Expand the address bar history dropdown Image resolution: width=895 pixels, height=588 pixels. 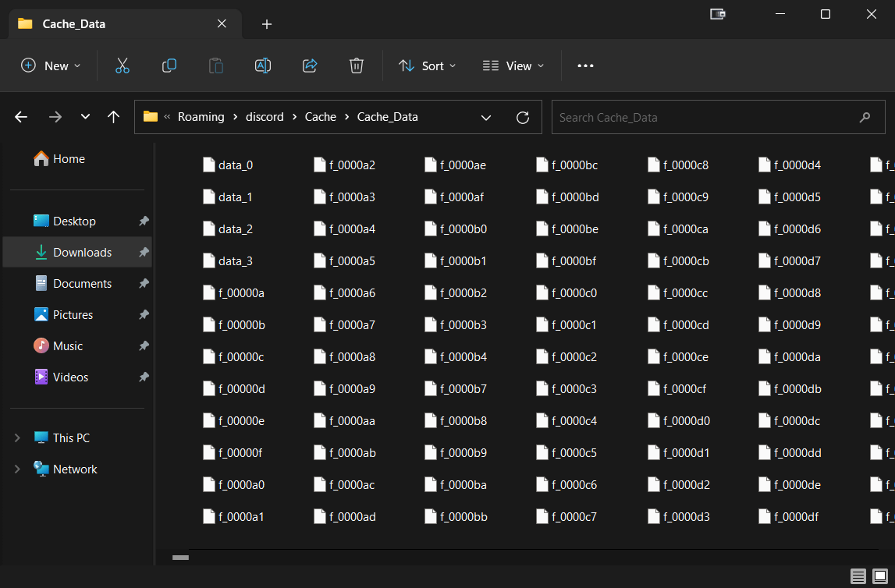(486, 118)
